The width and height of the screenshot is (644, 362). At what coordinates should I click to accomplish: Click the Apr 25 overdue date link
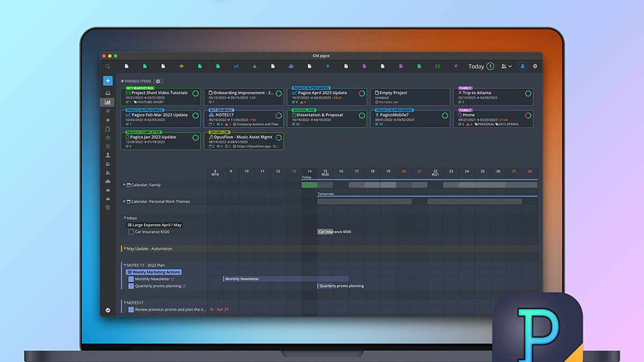[222, 309]
